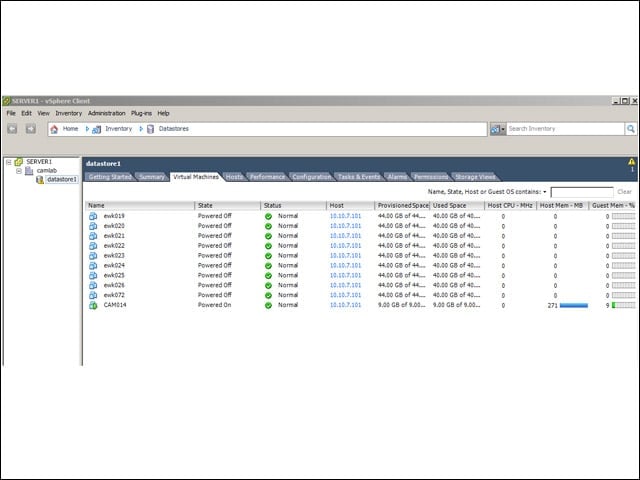Click the CAM014 Guest Mem percent bar

click(x=623, y=305)
